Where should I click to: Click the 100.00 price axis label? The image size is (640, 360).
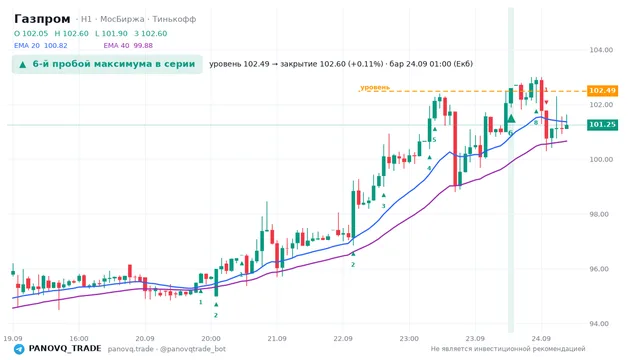[x=601, y=160]
